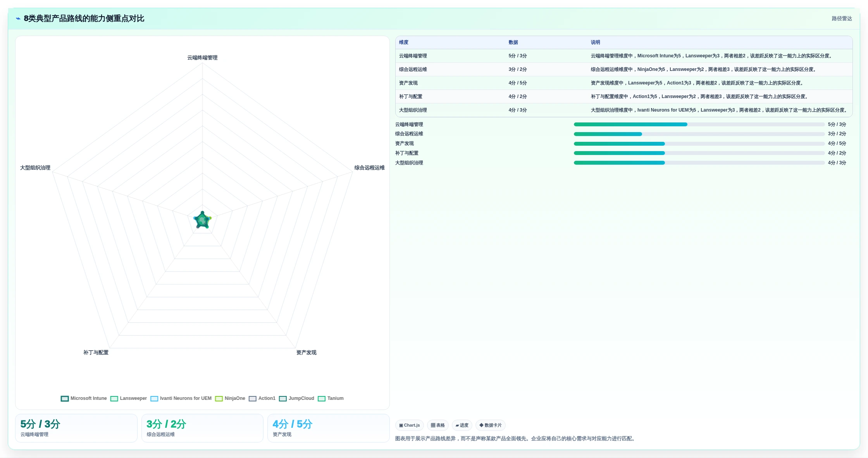
Task: Toggle Microsoft Intune legend series
Action: tap(84, 398)
